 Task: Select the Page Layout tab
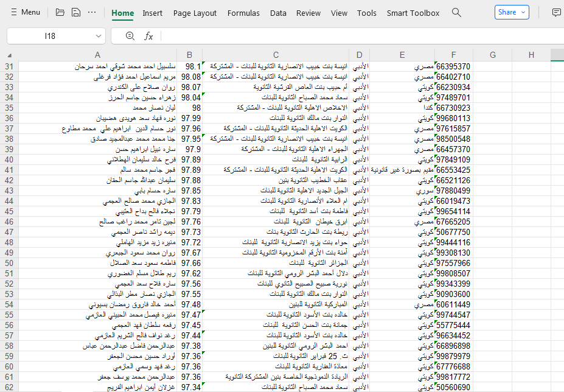coord(195,13)
